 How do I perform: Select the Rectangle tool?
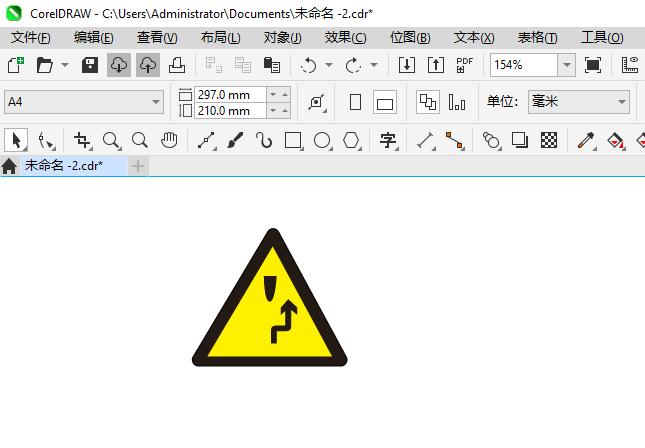[x=294, y=141]
